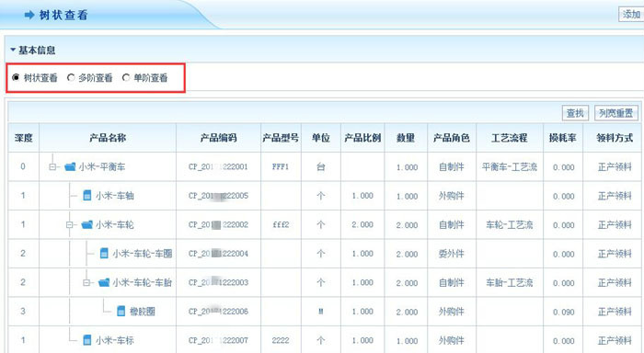Click the 外购件 role cell of 小米-车轴
The width and height of the screenshot is (644, 353).
[x=452, y=196]
